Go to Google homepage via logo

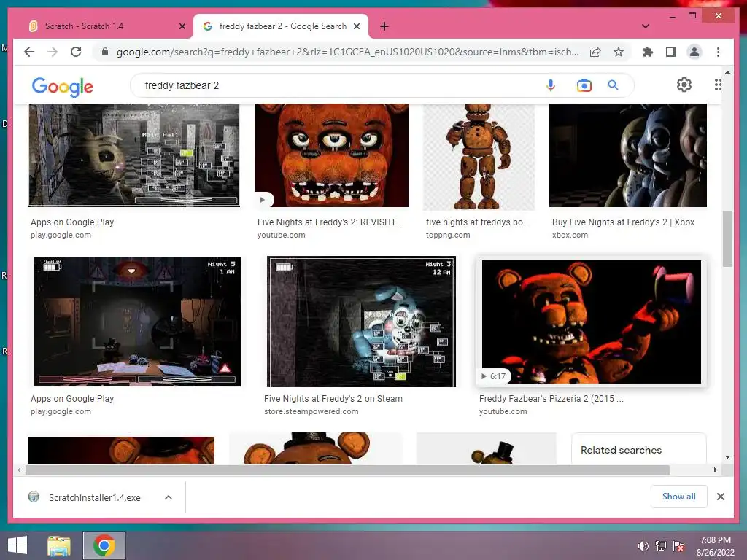63,87
